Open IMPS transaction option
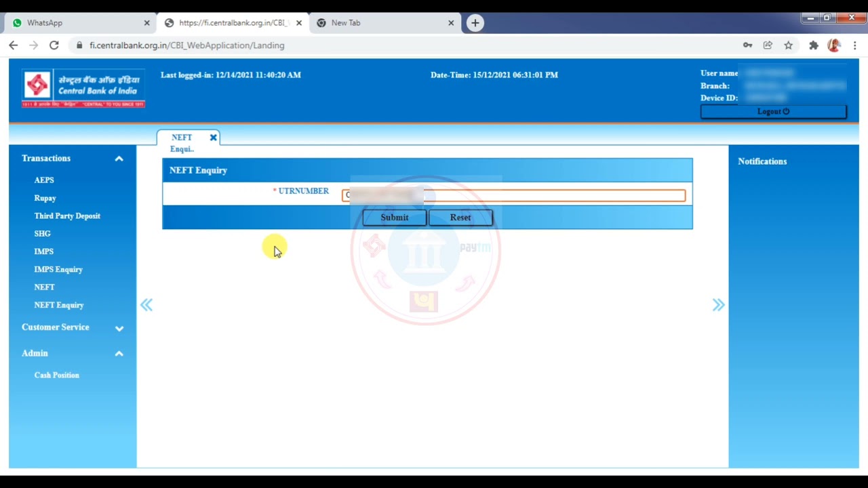 43,251
